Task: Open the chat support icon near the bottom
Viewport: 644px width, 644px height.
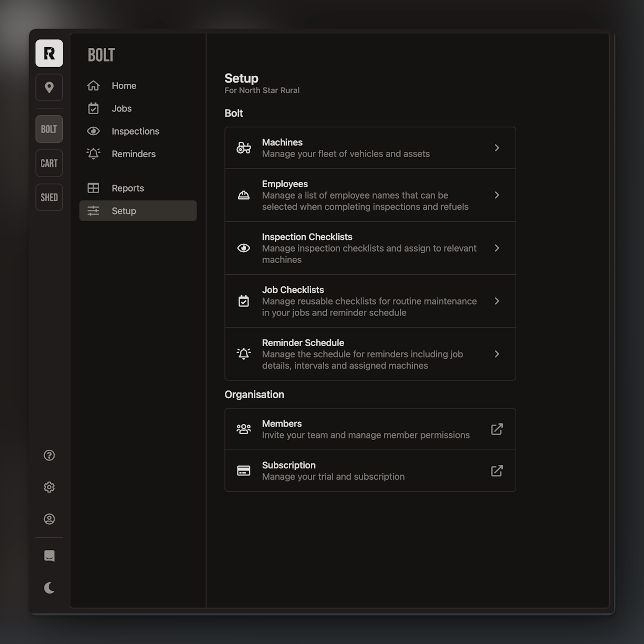Action: click(49, 556)
